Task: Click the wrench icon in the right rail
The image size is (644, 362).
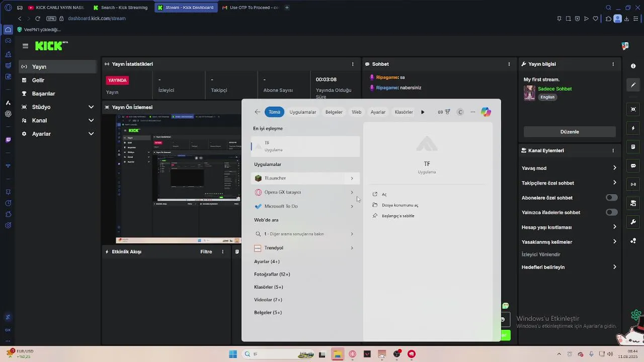Action: [633, 222]
